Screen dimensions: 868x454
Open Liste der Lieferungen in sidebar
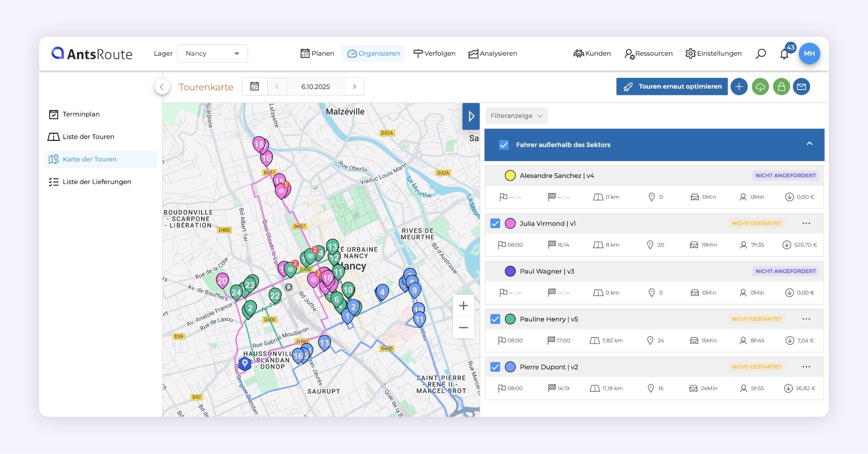[97, 182]
